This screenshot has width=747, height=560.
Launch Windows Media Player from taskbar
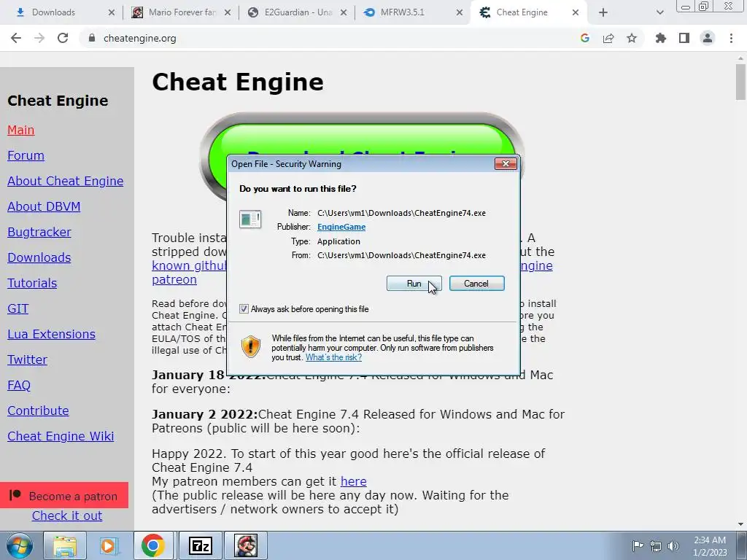click(x=109, y=545)
